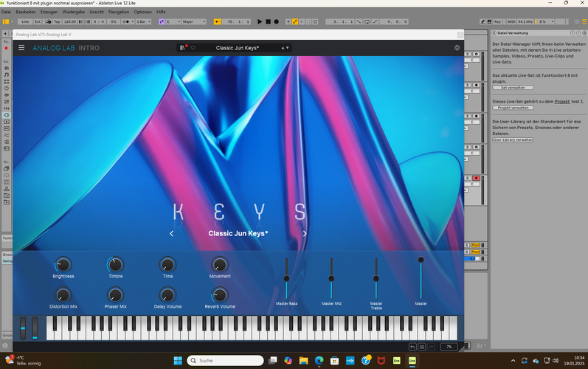Open the Ansicht menu

click(x=97, y=12)
